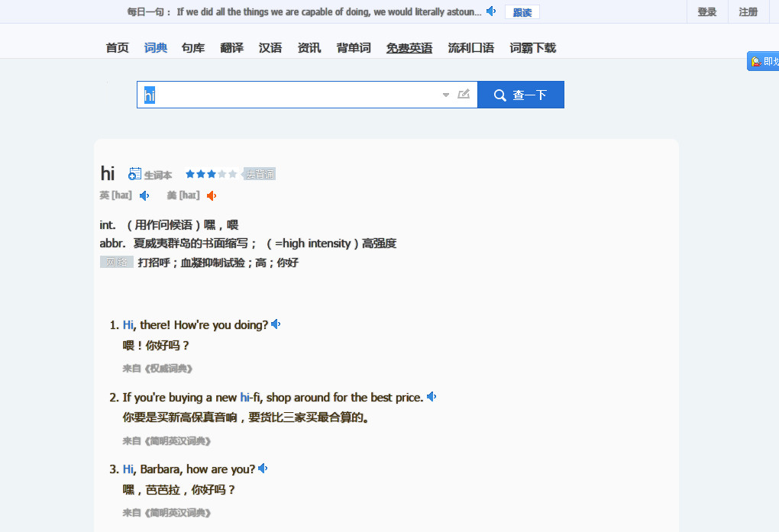Viewport: 779px width, 532px height.
Task: Play British pronunciation of hi
Action: pyautogui.click(x=144, y=195)
